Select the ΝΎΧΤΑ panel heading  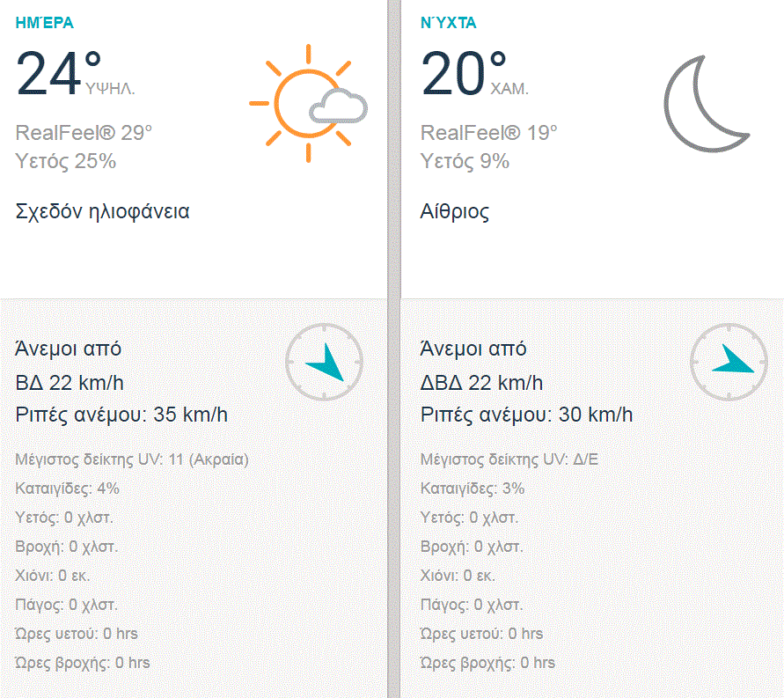click(449, 23)
